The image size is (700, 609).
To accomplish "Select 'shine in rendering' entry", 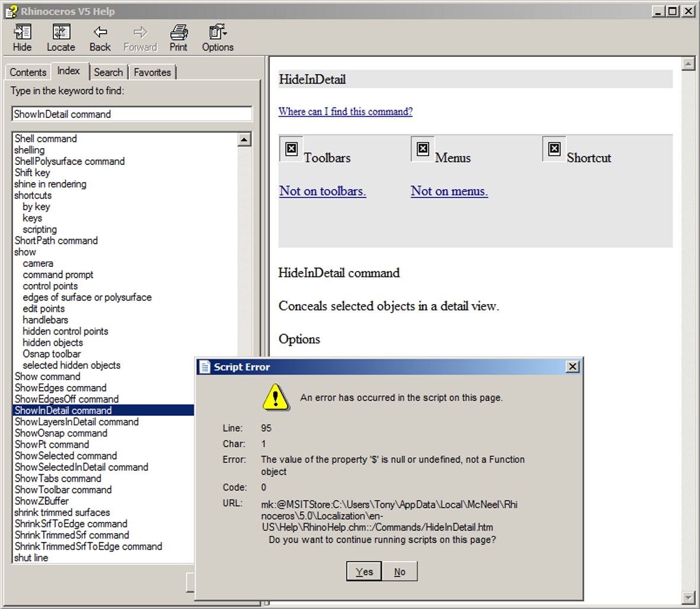I will (50, 184).
